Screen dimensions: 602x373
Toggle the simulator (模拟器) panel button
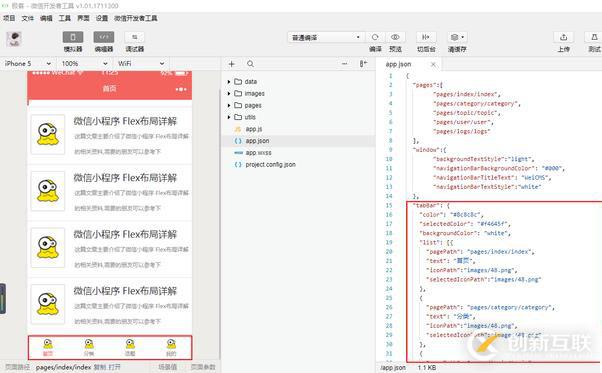coord(73,37)
